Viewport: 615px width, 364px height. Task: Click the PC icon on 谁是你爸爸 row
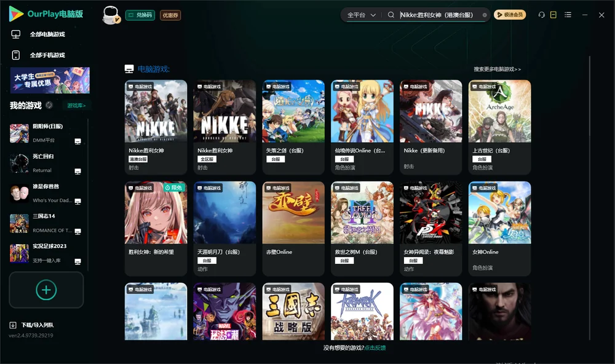[77, 201]
